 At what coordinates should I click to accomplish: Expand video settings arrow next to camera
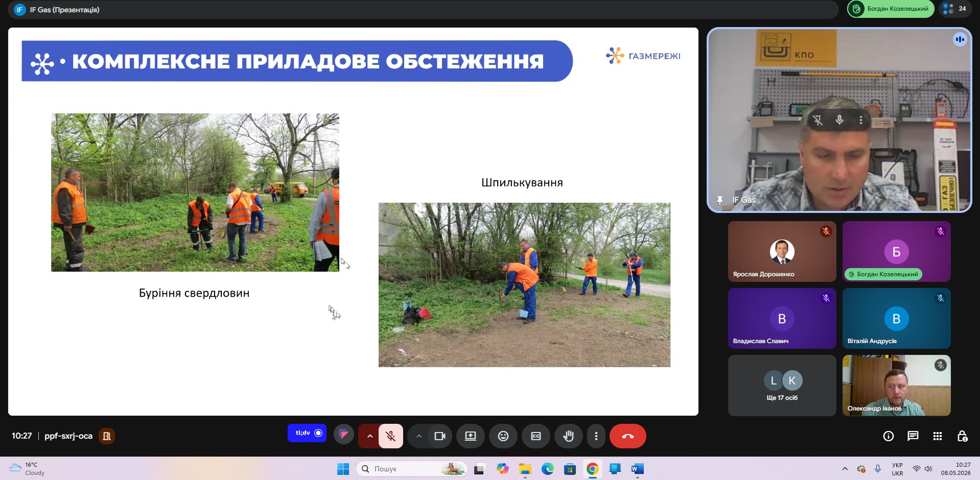(418, 436)
